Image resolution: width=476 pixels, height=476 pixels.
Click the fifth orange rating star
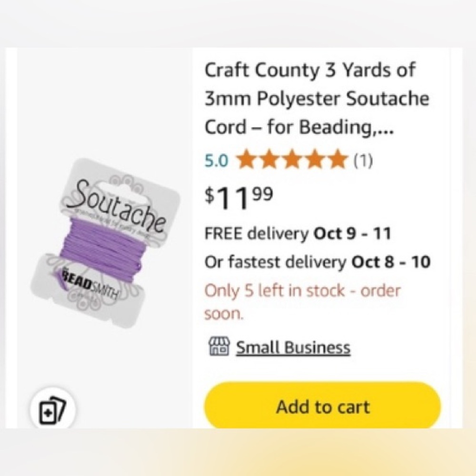point(337,160)
